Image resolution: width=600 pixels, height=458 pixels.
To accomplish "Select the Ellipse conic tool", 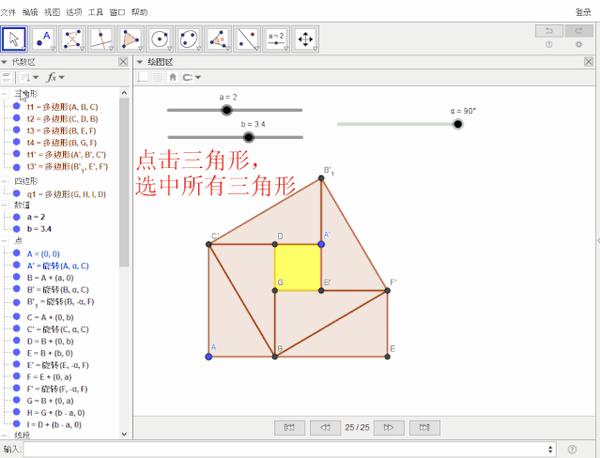I will click(x=189, y=39).
